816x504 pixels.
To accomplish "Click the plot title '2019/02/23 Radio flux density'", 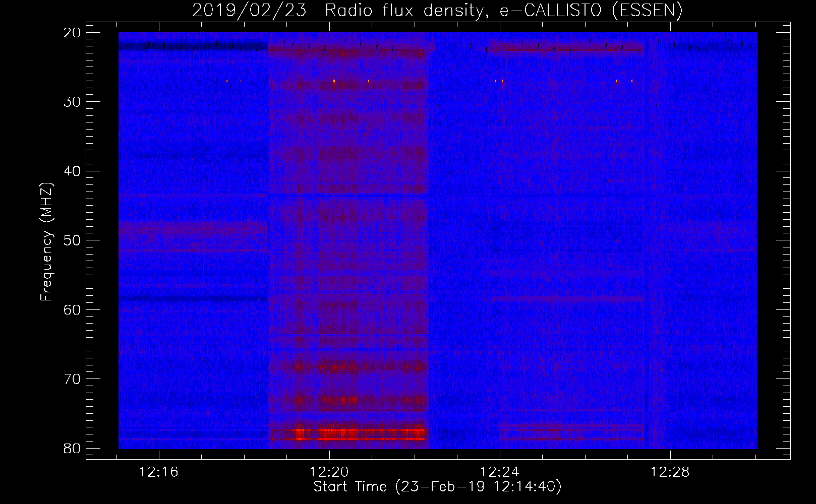I will (341, 10).
